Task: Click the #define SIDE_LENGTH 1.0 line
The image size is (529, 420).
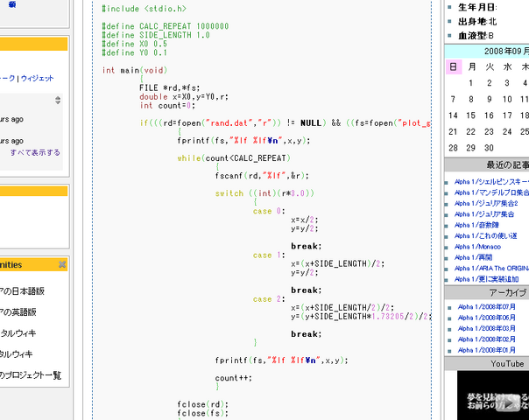Action: (x=156, y=35)
